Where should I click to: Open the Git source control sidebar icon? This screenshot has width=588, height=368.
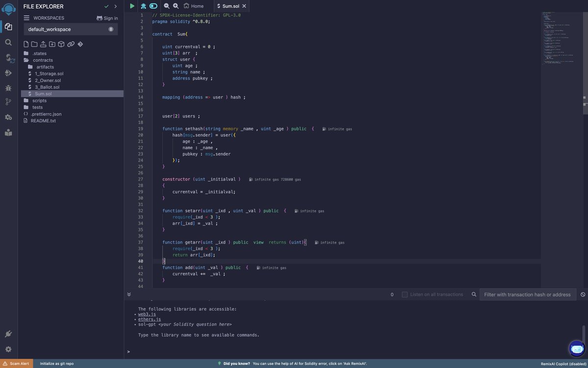tap(8, 102)
